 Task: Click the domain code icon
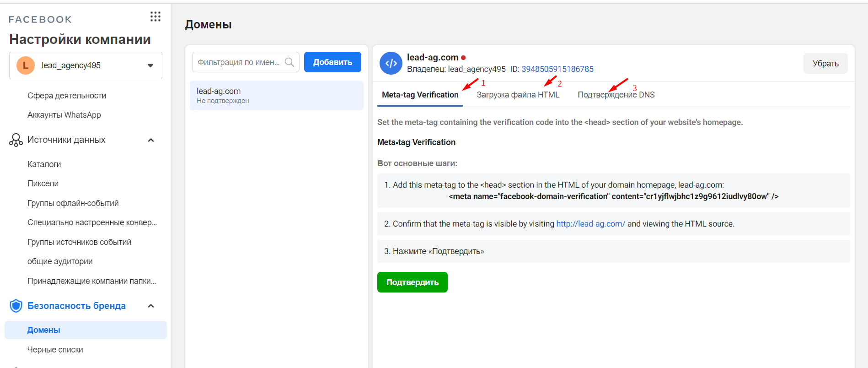pos(391,63)
